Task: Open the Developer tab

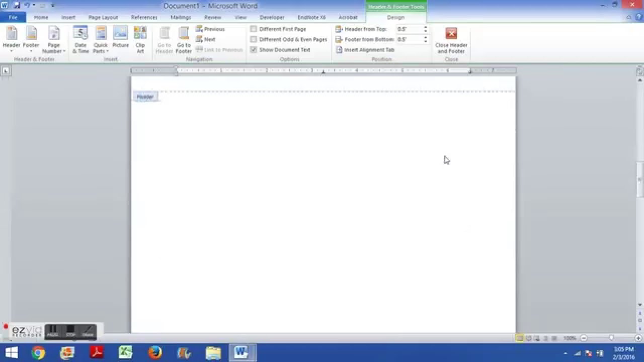Action: (x=272, y=18)
